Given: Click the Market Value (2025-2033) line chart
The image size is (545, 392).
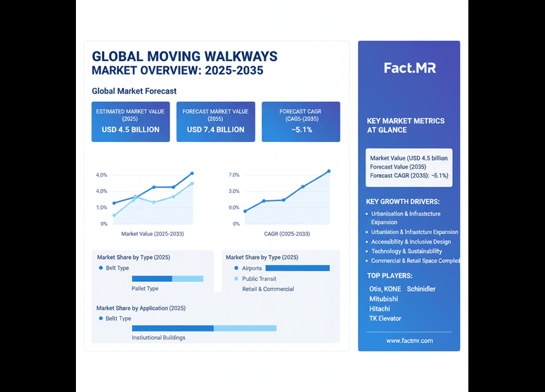Looking at the screenshot, I should coord(153,199).
